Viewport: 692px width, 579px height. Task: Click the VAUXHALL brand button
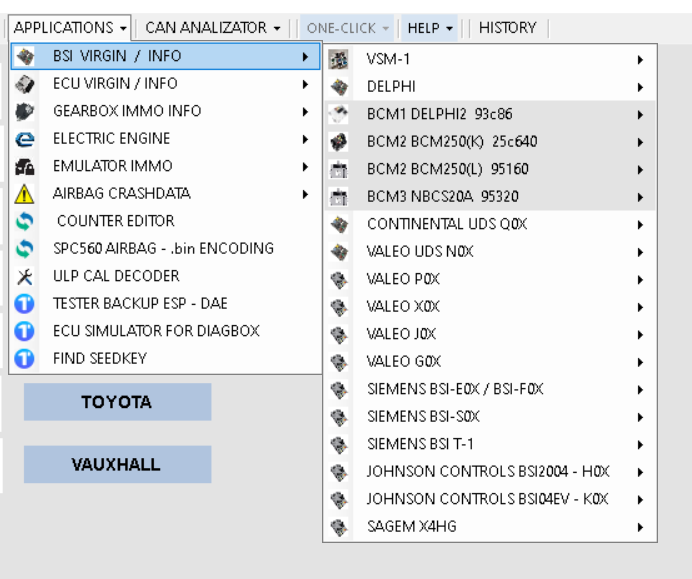tap(117, 464)
